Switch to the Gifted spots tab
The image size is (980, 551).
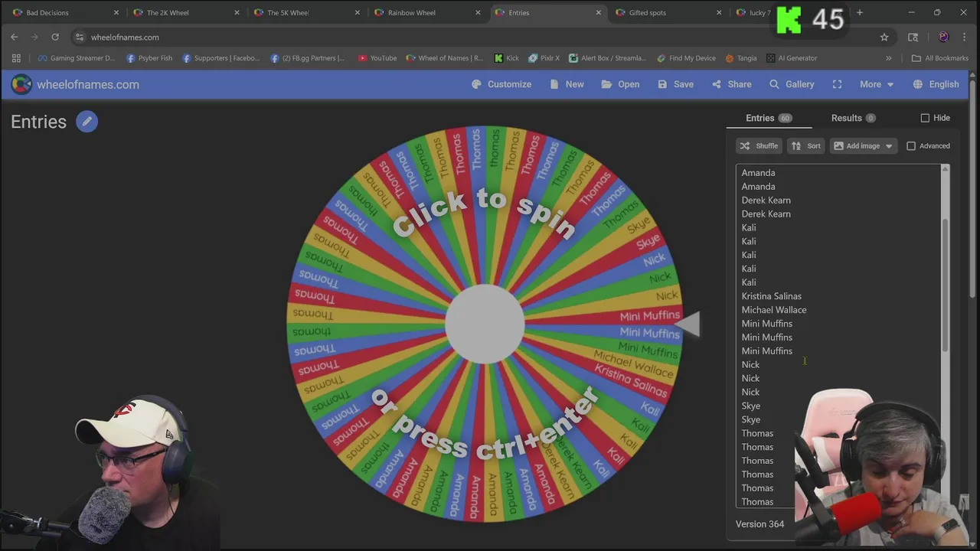pos(666,12)
